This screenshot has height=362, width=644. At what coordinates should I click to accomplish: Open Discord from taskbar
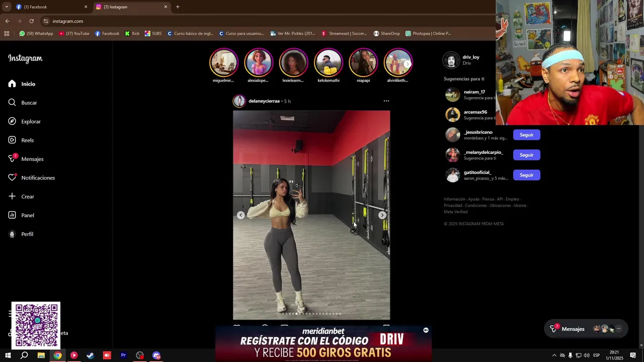(x=156, y=355)
